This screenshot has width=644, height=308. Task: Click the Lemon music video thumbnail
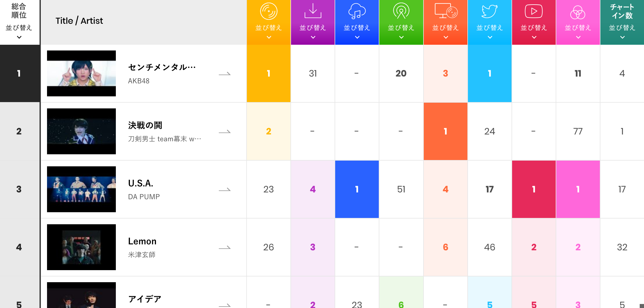[81, 247]
